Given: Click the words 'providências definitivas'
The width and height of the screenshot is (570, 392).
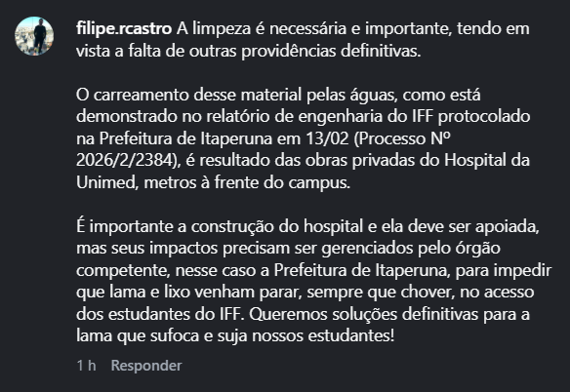Looking at the screenshot, I should pyautogui.click(x=331, y=51).
